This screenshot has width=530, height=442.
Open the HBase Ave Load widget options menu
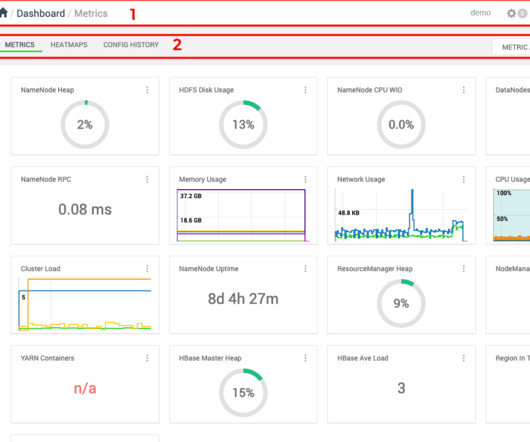463,358
